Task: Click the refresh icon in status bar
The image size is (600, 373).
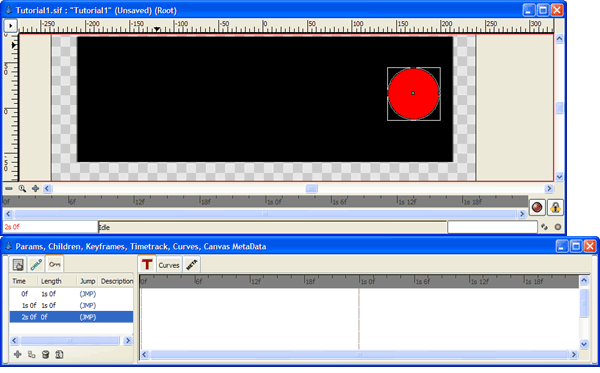Action: (x=544, y=227)
